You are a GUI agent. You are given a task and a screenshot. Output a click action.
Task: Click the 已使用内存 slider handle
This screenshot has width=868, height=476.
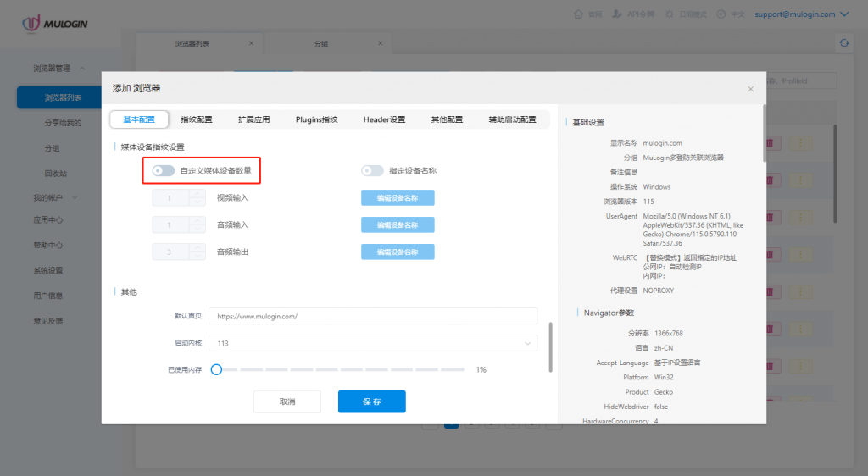point(216,369)
